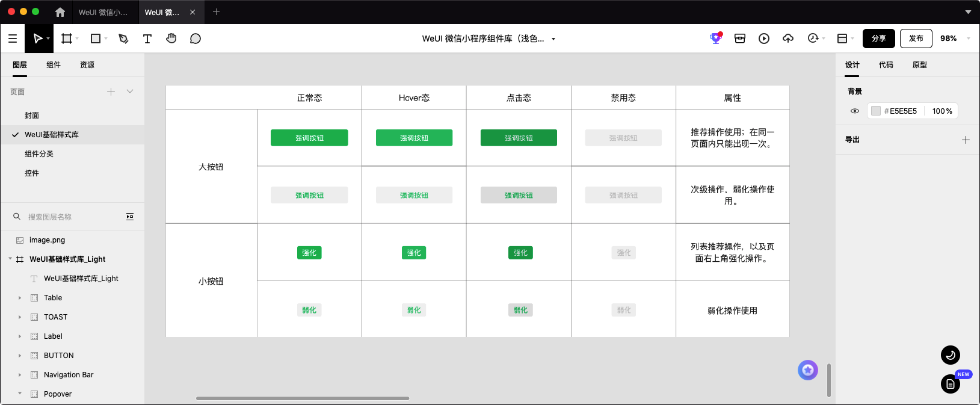
Task: Add an export setting with plus
Action: pos(966,140)
